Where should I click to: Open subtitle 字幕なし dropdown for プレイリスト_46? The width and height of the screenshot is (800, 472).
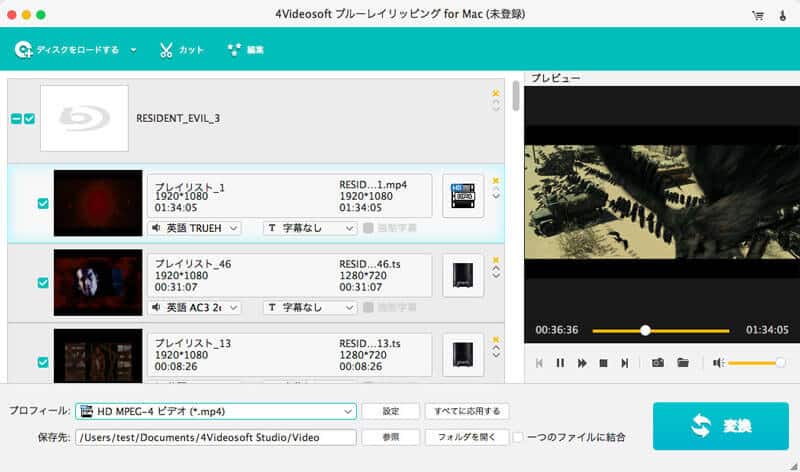pos(310,307)
